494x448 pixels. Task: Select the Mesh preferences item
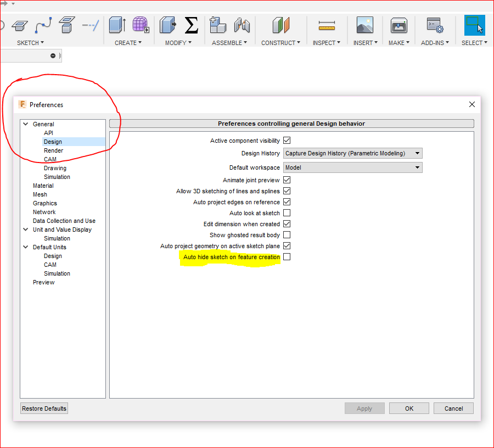coord(40,194)
